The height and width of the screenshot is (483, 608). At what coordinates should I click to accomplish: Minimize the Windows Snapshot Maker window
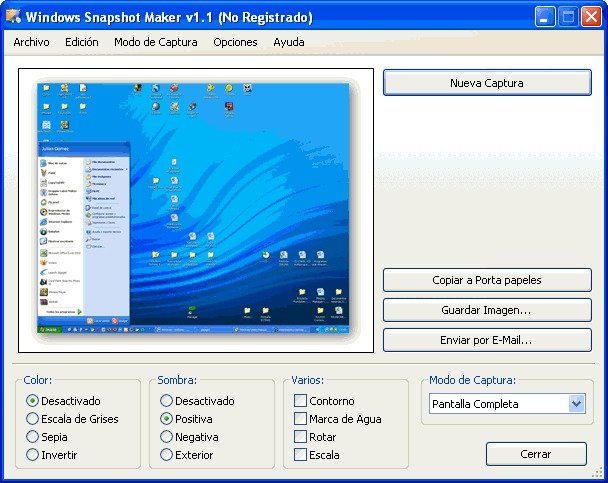(x=544, y=17)
